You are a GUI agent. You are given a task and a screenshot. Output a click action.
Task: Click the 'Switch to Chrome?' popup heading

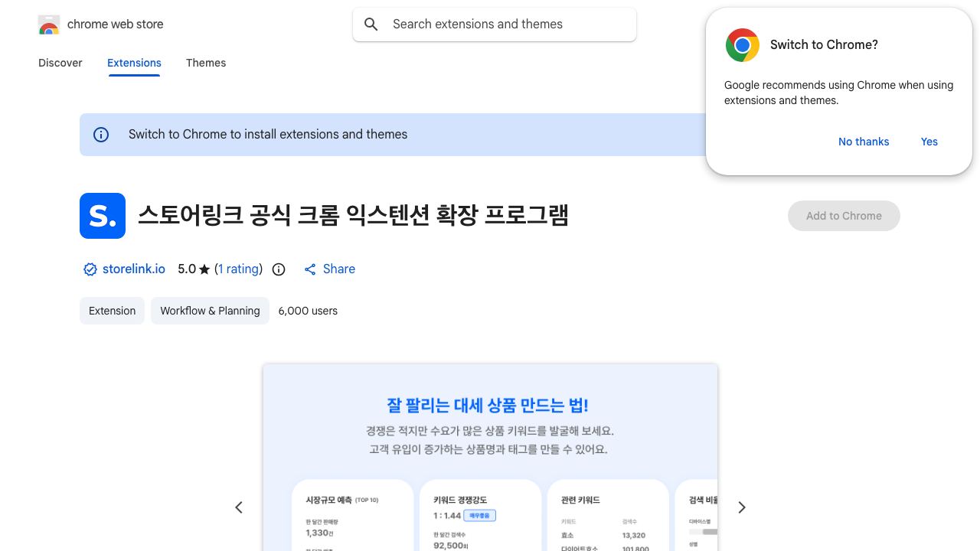coord(824,45)
